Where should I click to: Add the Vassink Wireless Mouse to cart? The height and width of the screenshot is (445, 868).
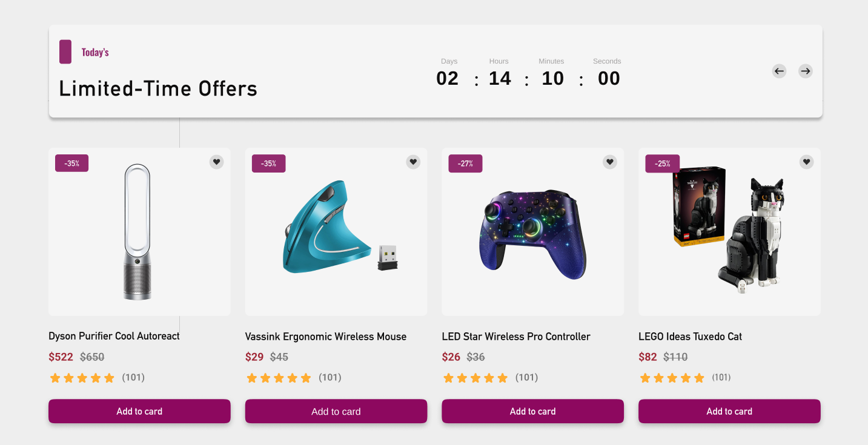(x=336, y=411)
